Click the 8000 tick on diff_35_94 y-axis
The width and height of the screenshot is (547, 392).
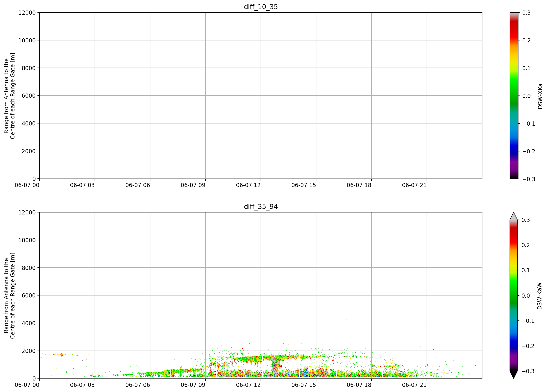[x=29, y=268]
